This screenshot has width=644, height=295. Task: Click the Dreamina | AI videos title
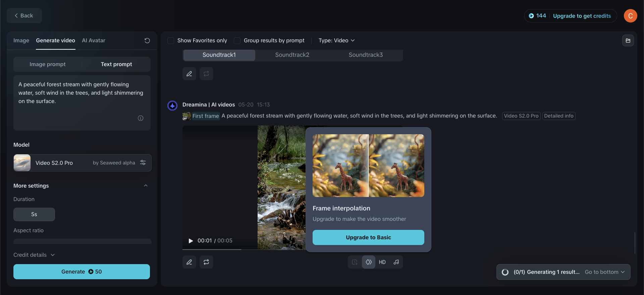pos(209,105)
